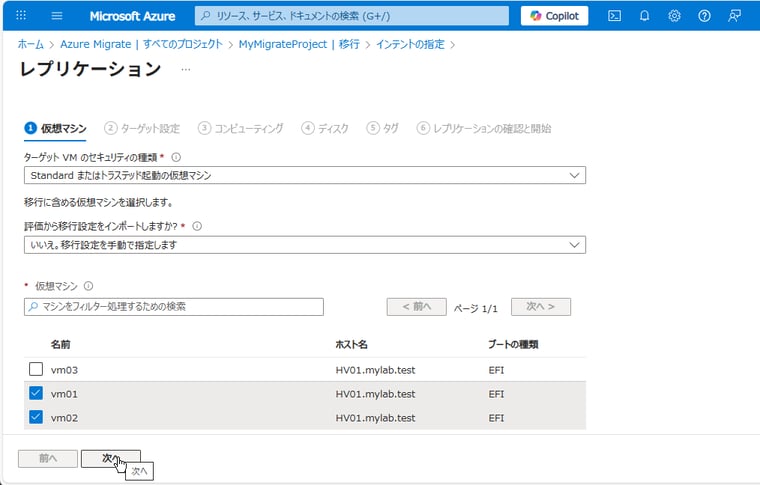Open the feedback icon
Image resolution: width=760 pixels, height=485 pixels.
[734, 16]
